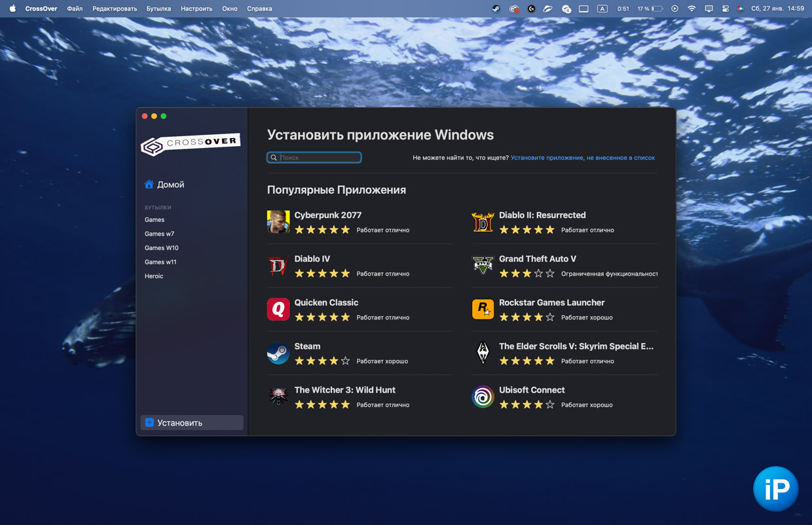Click the play circle icon in menu bar
The width and height of the screenshot is (812, 525).
pos(674,9)
